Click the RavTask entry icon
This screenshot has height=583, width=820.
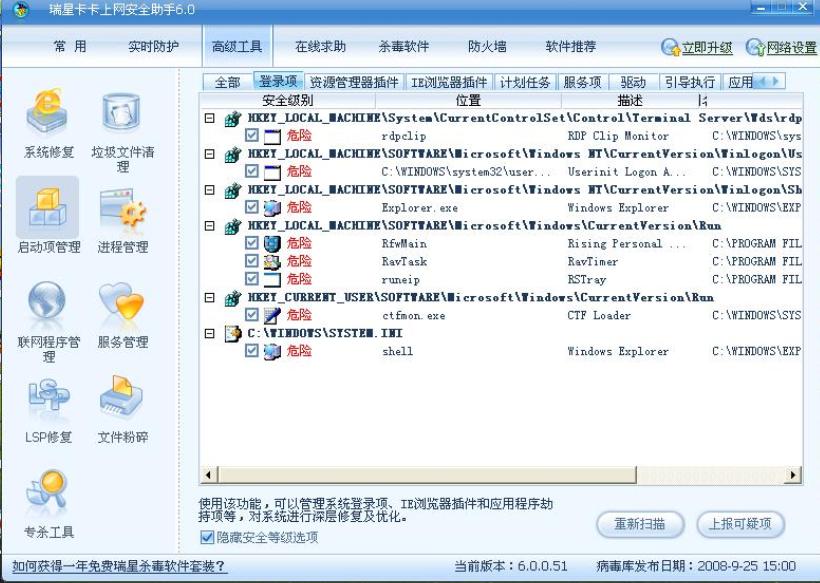click(x=272, y=261)
